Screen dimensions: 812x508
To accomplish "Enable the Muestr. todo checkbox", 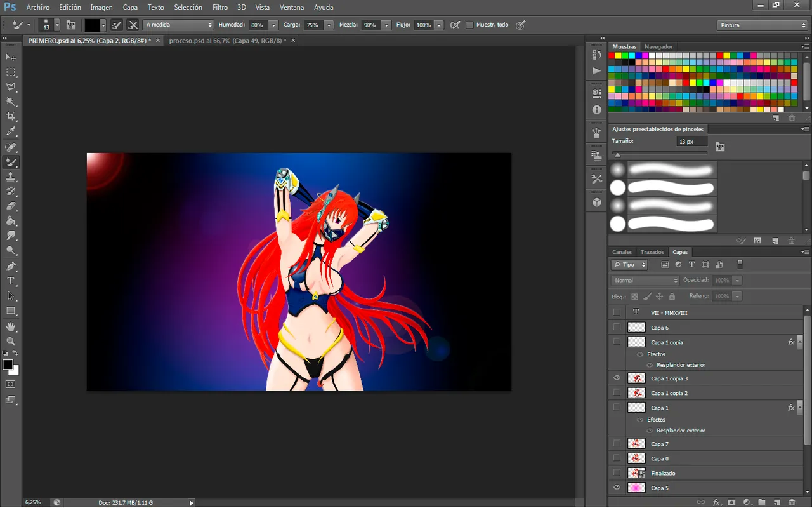I will point(469,25).
